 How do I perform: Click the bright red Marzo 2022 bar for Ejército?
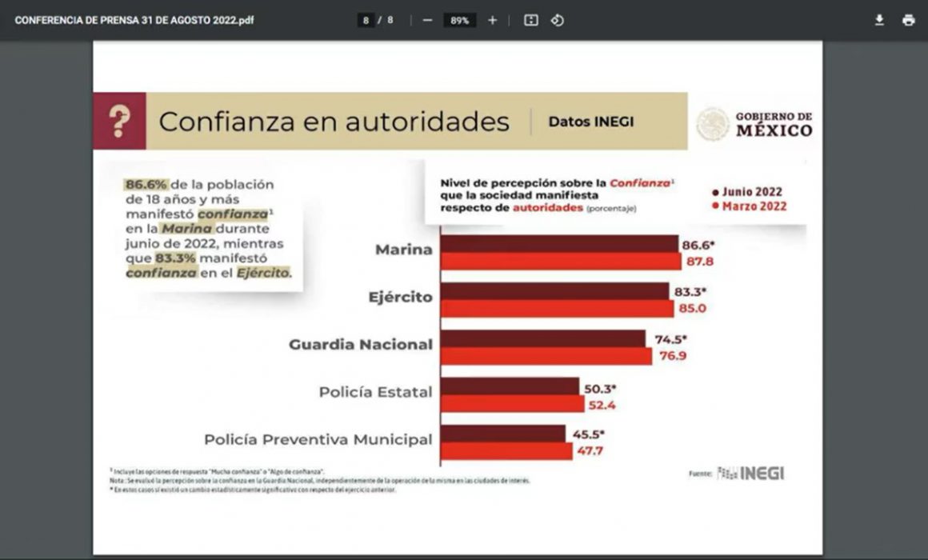click(558, 309)
